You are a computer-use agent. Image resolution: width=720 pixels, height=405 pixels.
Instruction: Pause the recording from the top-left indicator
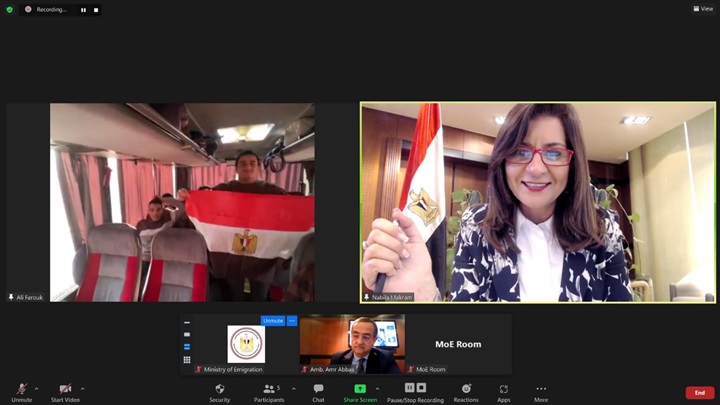83,10
